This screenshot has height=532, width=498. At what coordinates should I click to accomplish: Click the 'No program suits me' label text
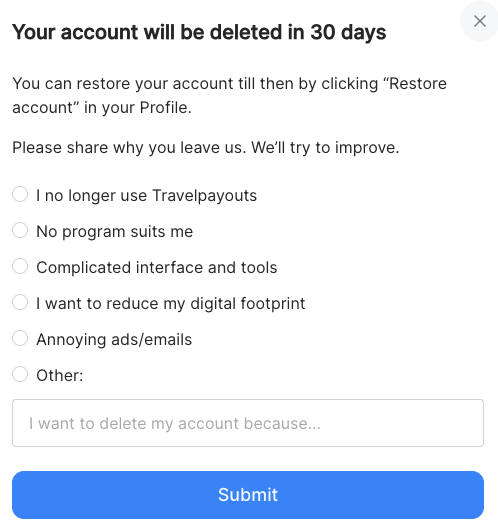(115, 232)
